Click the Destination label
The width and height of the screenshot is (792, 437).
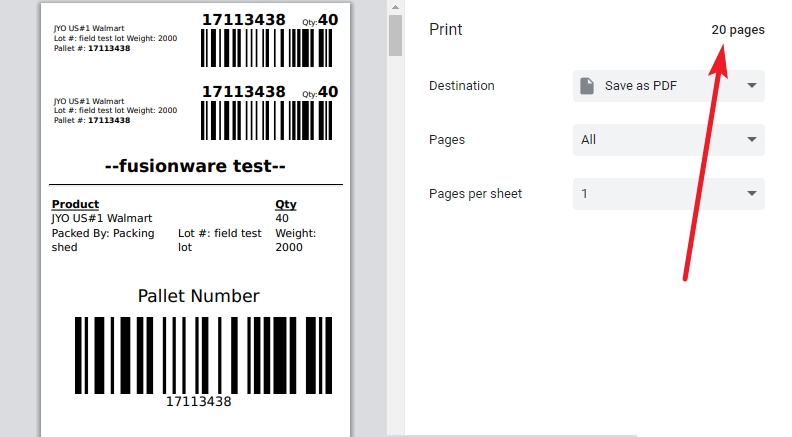[x=461, y=86]
